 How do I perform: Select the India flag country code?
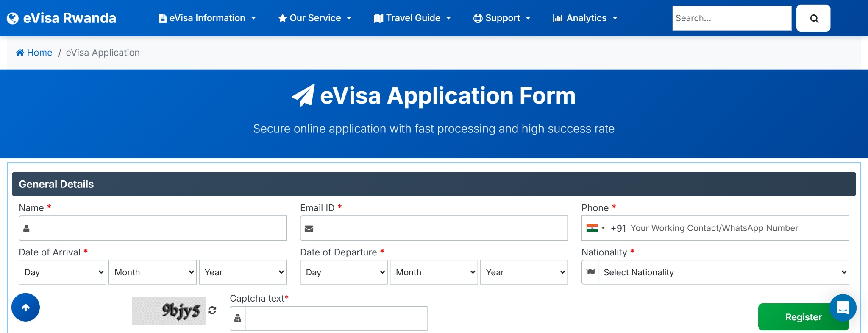click(x=595, y=228)
